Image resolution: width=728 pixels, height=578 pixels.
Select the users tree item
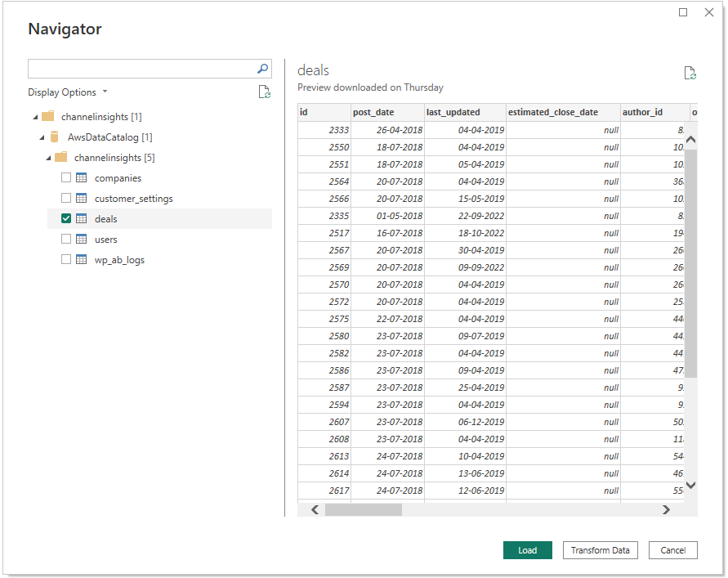point(106,240)
